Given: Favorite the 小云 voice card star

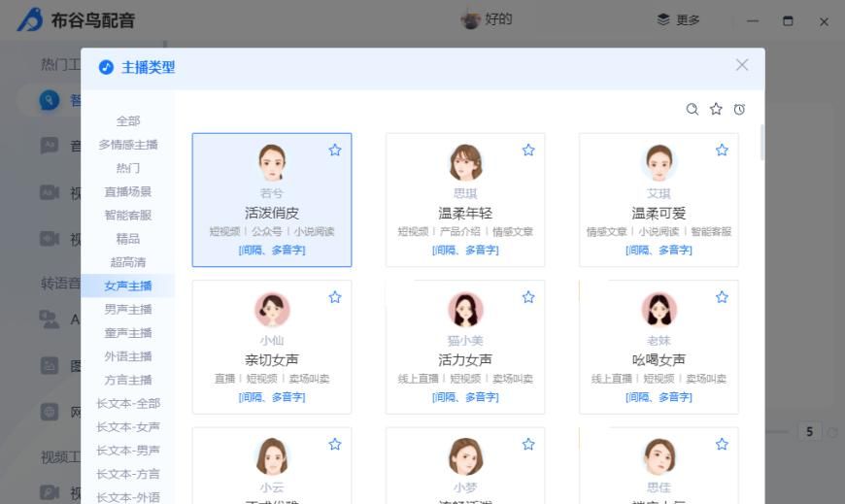Looking at the screenshot, I should [x=335, y=444].
